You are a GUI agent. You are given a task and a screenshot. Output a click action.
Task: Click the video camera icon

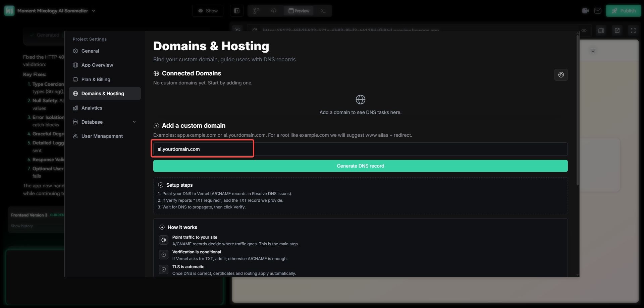tap(585, 11)
